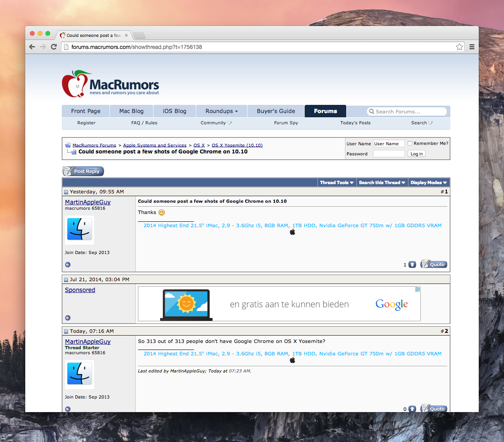Click the iMac signature link in post #2
Screen dimensions: 504x442
[293, 353]
